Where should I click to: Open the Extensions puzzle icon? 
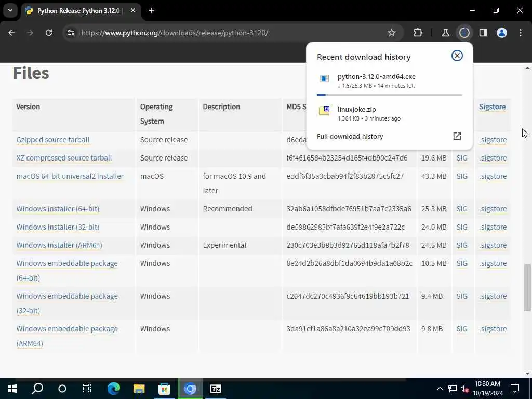click(418, 33)
